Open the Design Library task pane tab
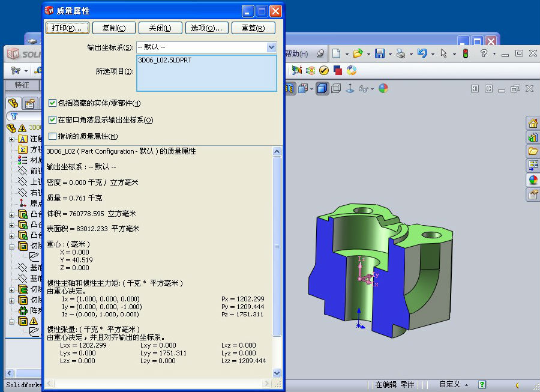This screenshot has width=540, height=392. pos(533,137)
